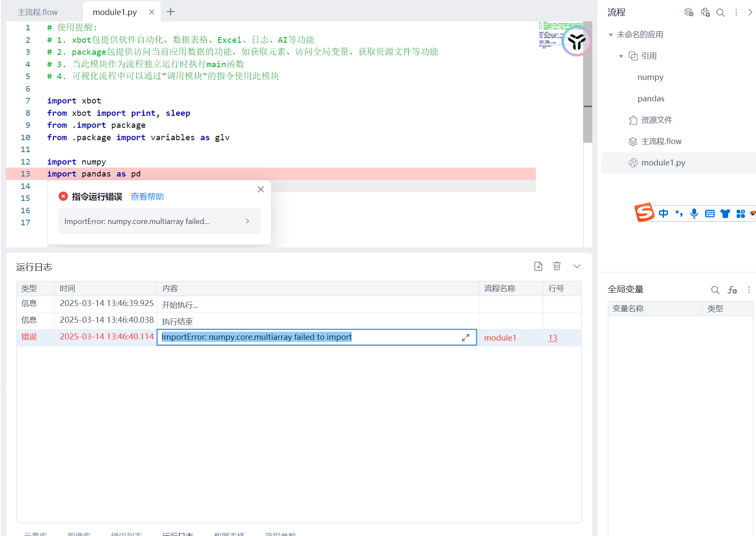Collapse the 运行日志 panel with the chevron

click(x=577, y=266)
